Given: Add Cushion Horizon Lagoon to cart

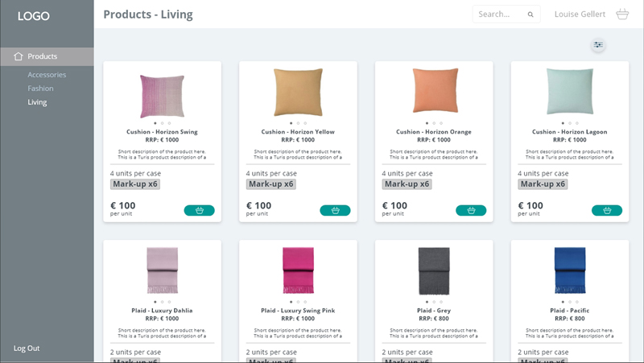Looking at the screenshot, I should point(607,211).
